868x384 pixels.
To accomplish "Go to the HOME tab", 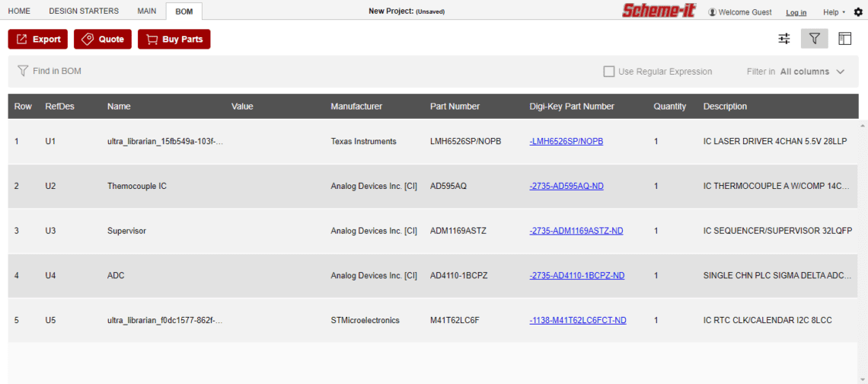I will [x=19, y=11].
